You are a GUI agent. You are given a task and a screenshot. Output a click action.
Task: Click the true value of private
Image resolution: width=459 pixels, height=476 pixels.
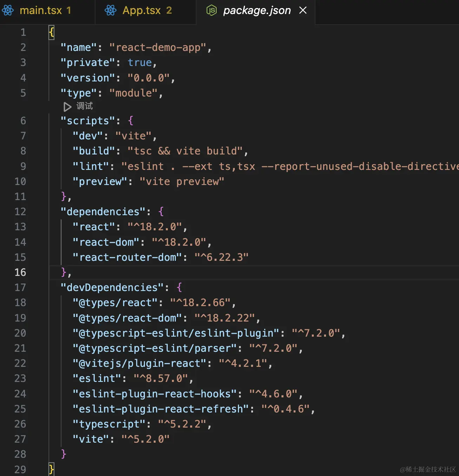tap(140, 62)
